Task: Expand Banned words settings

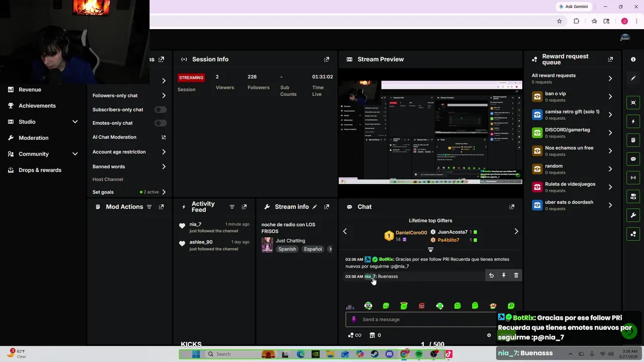Action: [164, 166]
